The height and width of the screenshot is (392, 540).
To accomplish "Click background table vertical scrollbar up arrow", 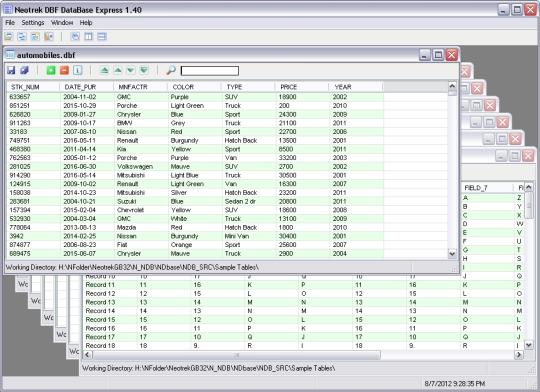I will [x=529, y=188].
